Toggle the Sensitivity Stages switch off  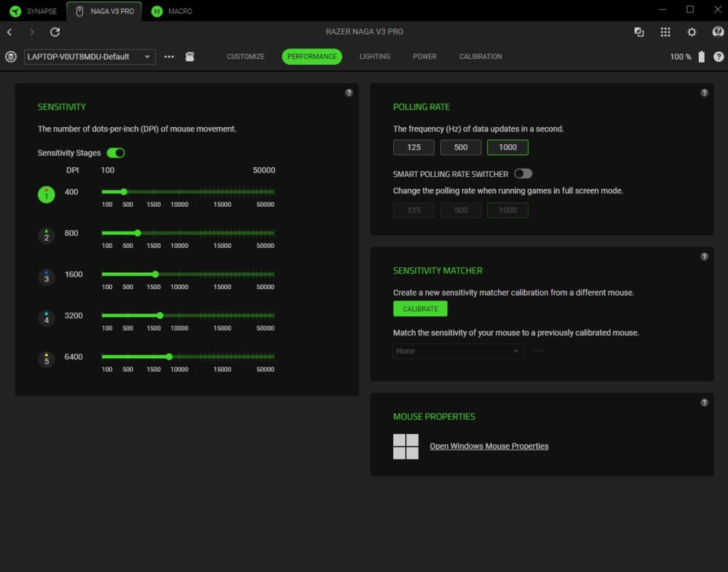pos(116,153)
